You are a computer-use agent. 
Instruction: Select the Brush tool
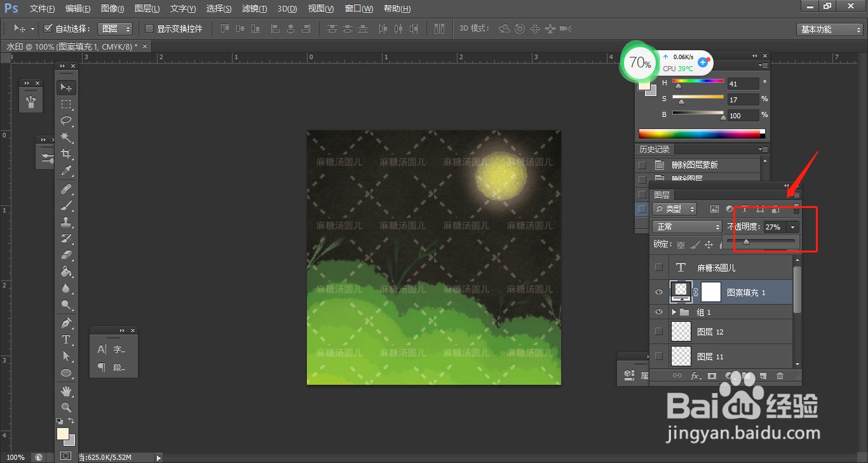[x=66, y=205]
